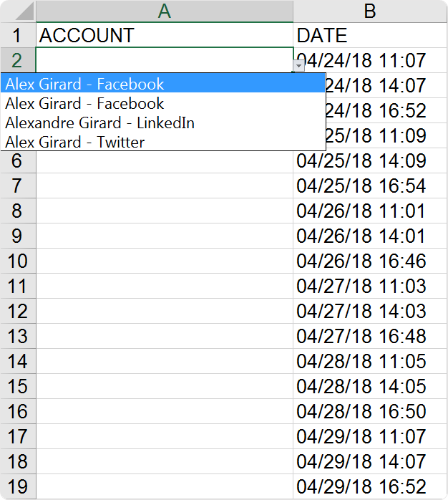This screenshot has height=500, width=448.
Task: Pick the non-highlighted Alex Girard - Facebook entry
Action: [163, 103]
